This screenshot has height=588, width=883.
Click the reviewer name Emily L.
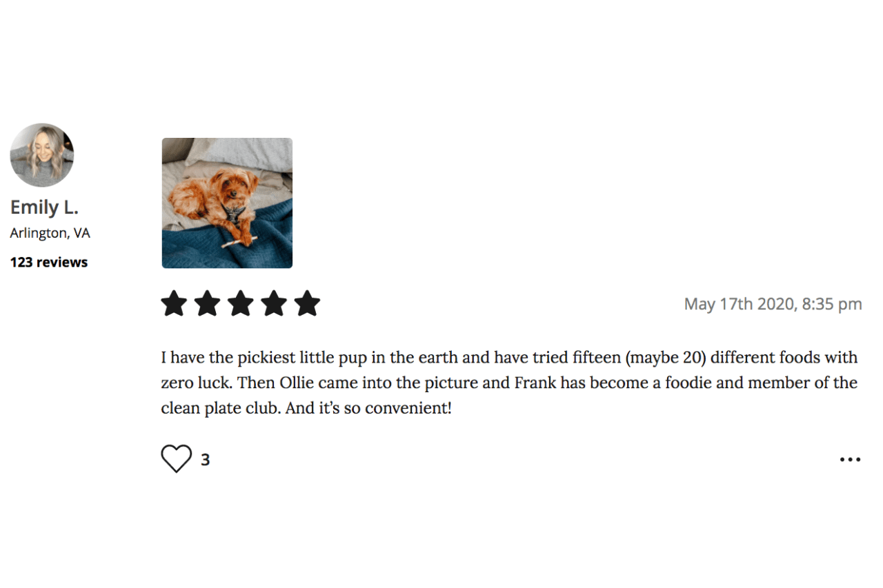point(44,206)
